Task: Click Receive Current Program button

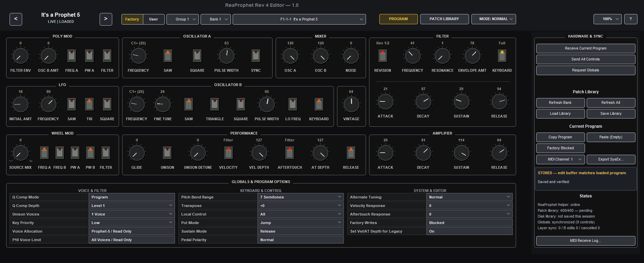Action: pos(586,49)
